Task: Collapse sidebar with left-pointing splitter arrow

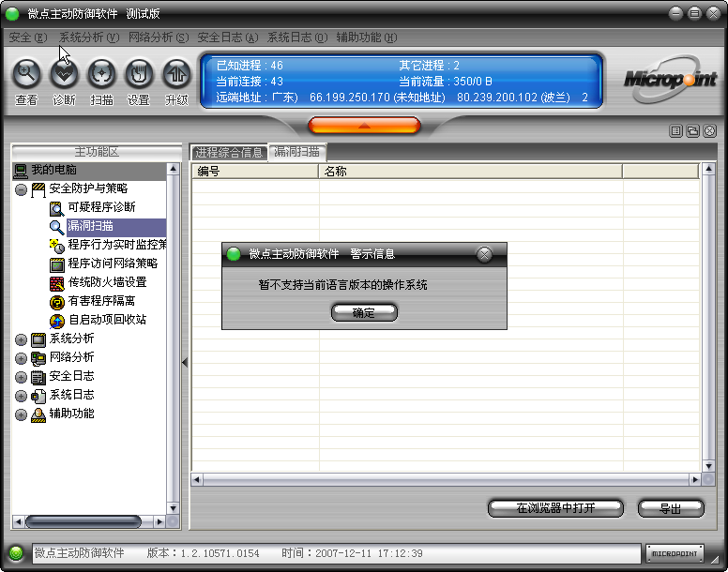Action: tap(185, 362)
